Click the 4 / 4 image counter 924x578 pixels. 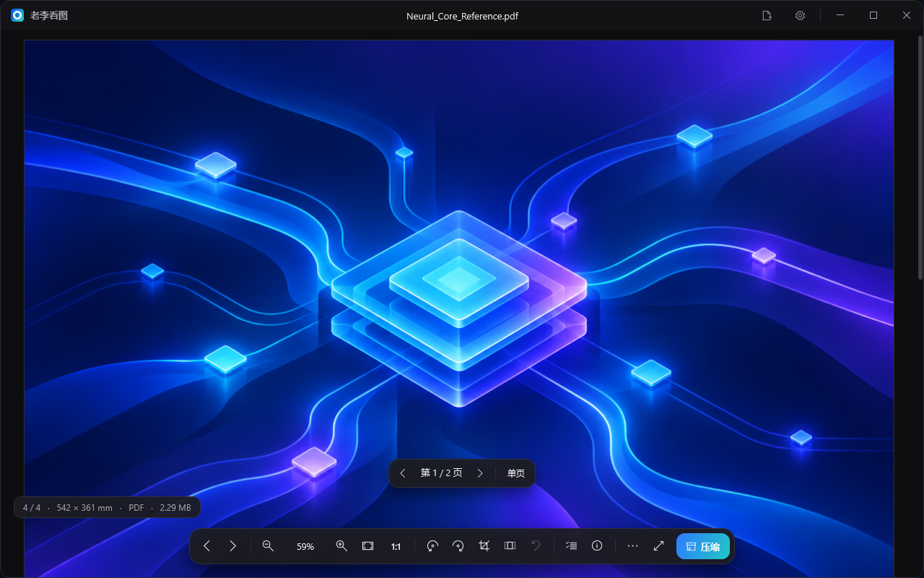(32, 508)
